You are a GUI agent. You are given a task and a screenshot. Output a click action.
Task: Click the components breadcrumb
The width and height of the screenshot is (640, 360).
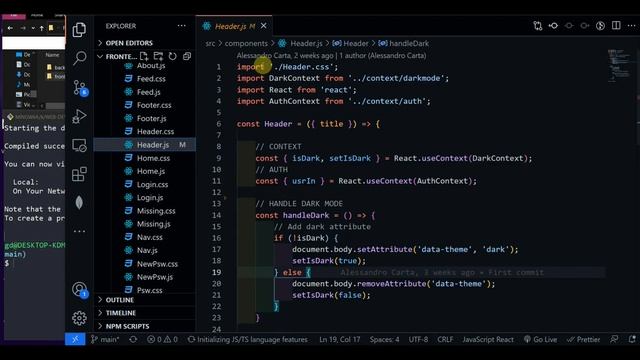(x=246, y=43)
